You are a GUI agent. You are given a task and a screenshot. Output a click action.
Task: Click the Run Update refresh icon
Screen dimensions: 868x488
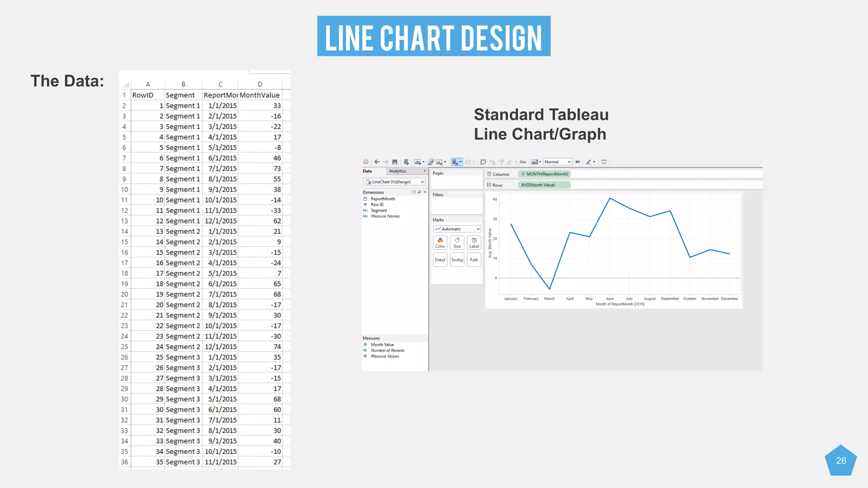(468, 162)
